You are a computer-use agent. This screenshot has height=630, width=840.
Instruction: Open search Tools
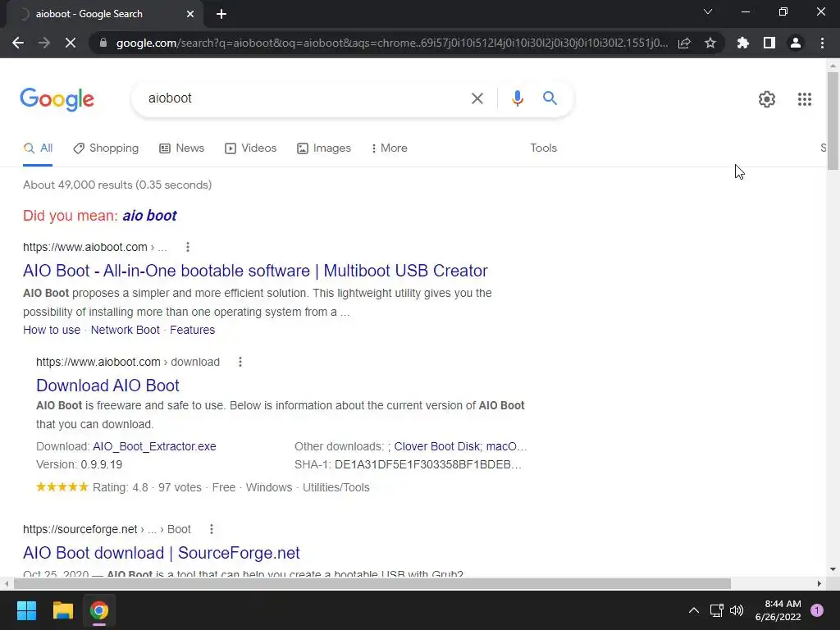[x=543, y=148]
